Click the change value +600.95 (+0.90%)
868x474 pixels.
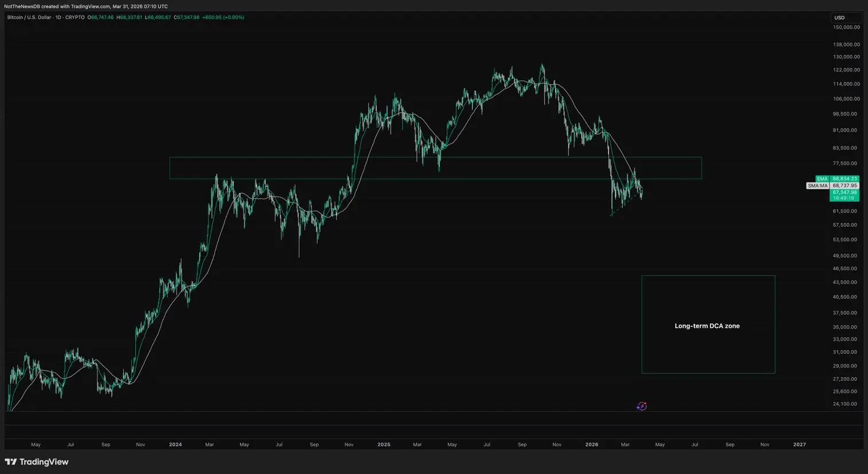223,17
